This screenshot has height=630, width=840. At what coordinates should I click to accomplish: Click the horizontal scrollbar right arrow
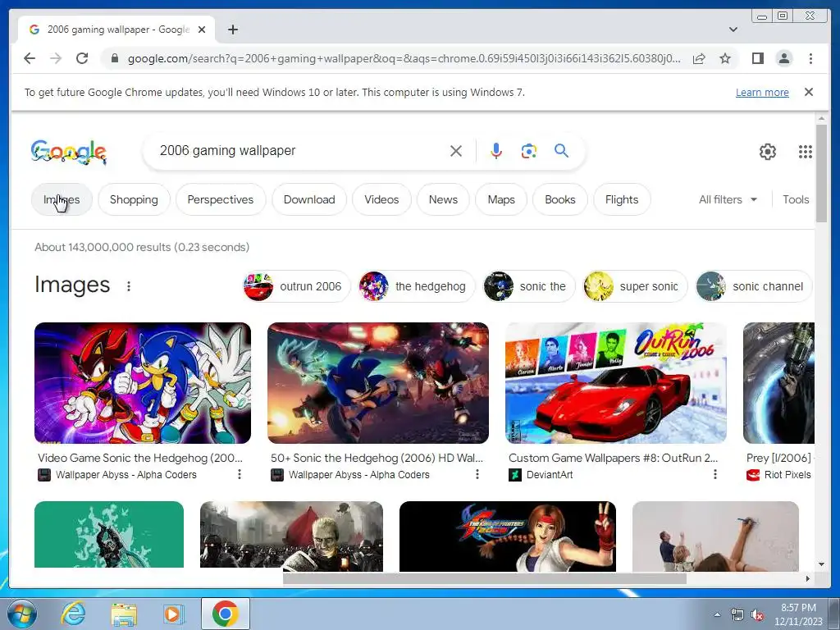point(808,578)
